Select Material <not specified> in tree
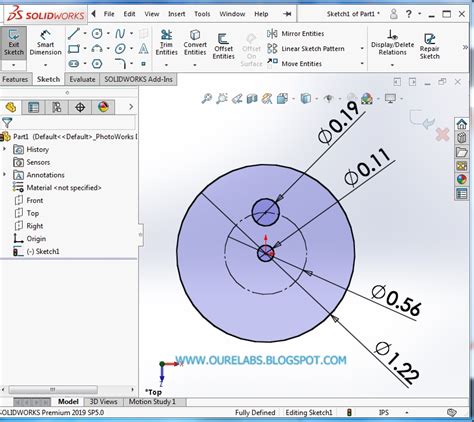 (57, 188)
